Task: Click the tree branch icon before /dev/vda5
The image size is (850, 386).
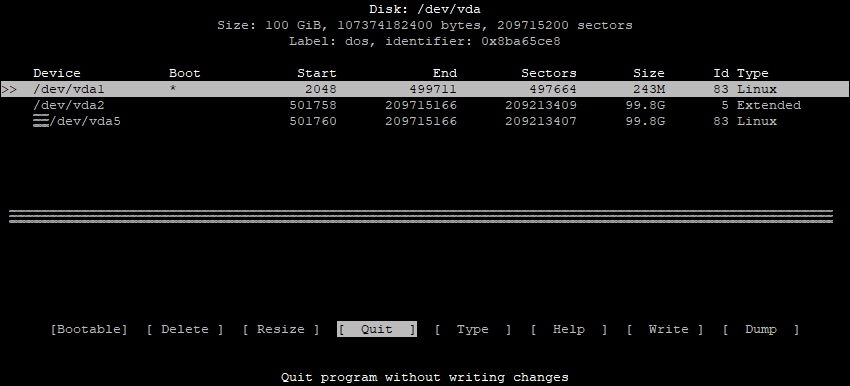Action: click(41, 121)
